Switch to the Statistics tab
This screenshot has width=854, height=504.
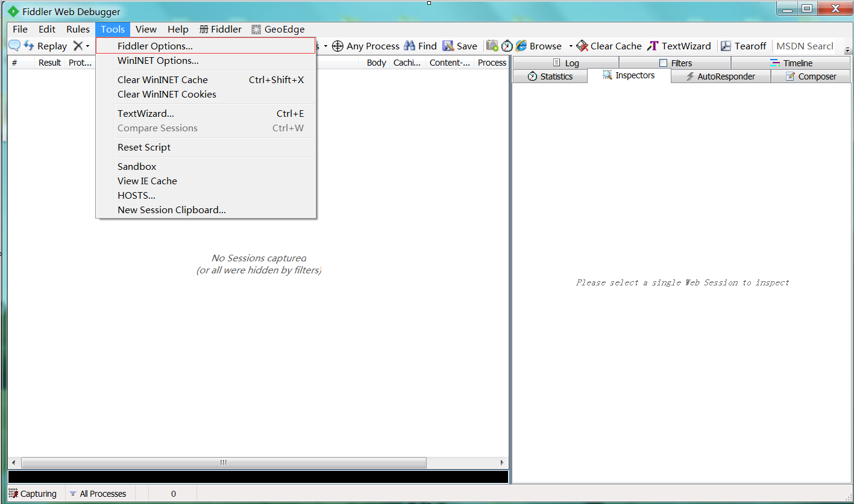[x=550, y=76]
